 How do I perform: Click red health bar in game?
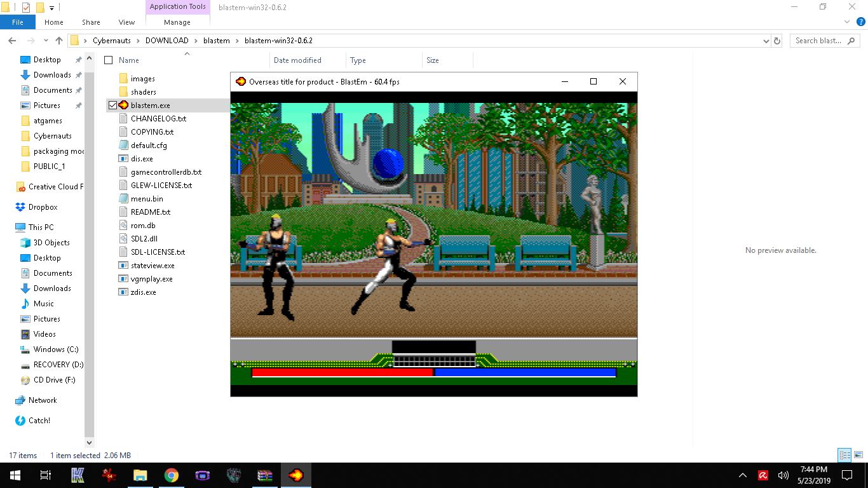[342, 372]
